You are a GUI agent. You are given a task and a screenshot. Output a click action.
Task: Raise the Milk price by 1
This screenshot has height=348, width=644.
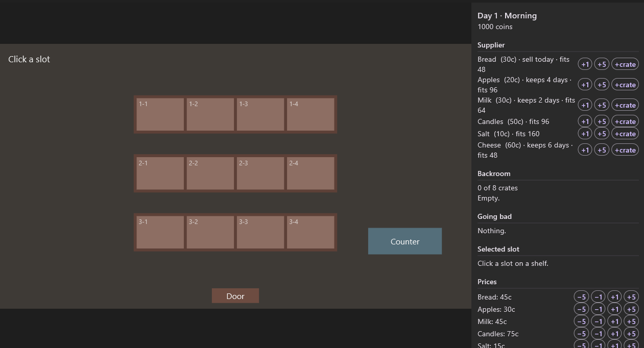pos(614,321)
